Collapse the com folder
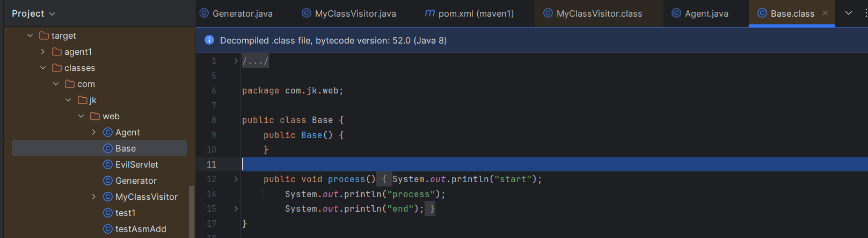Image resolution: width=868 pixels, height=238 pixels. tap(56, 84)
